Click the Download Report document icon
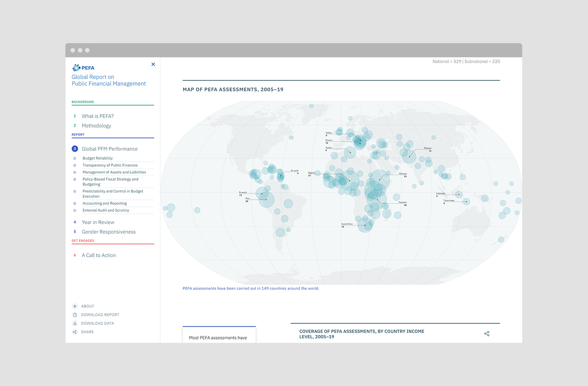 75,315
